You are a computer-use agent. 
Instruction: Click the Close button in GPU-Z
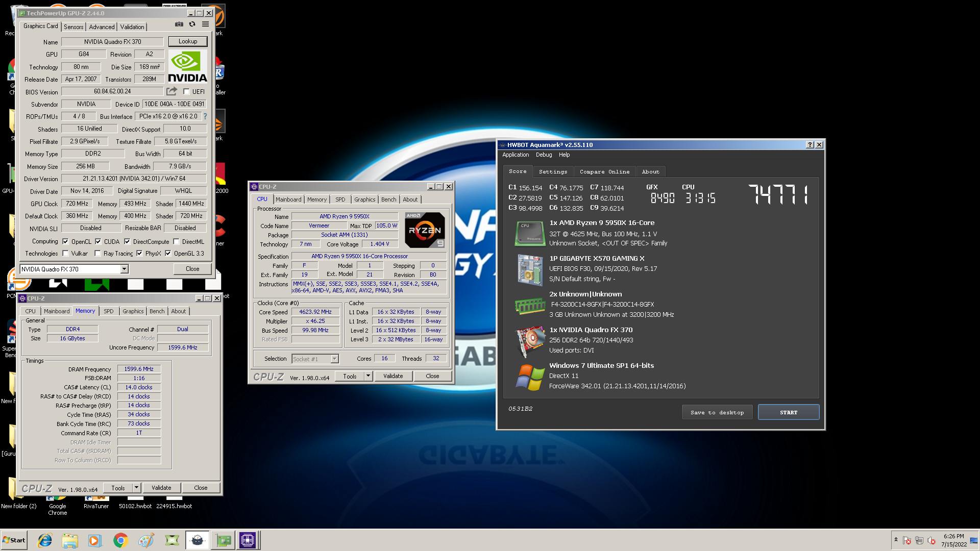(192, 269)
